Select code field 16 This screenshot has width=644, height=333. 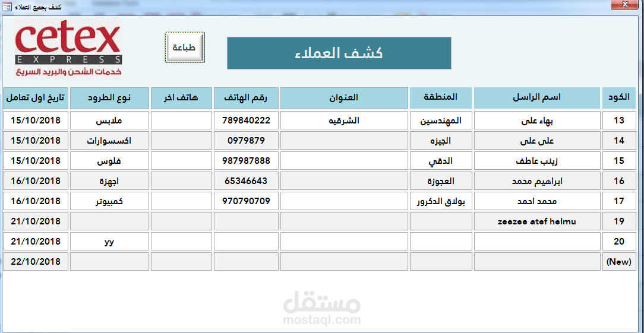pos(618,180)
